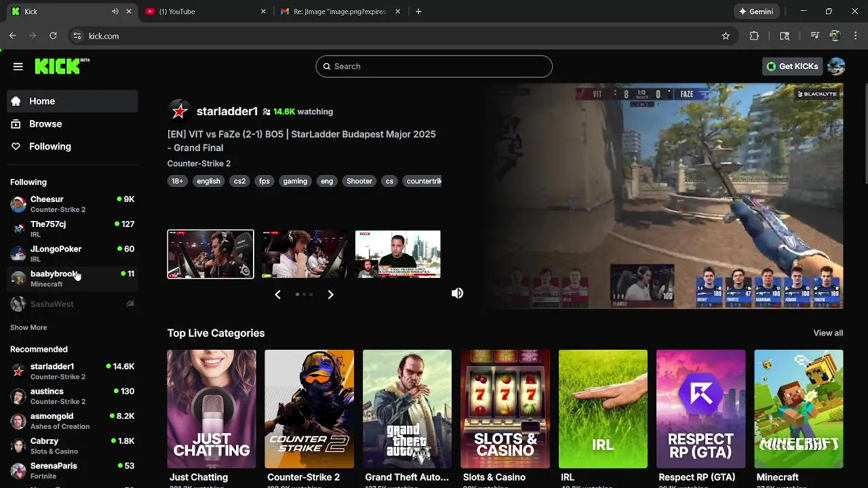
Task: Click View all for Top Live Categories
Action: [x=828, y=333]
